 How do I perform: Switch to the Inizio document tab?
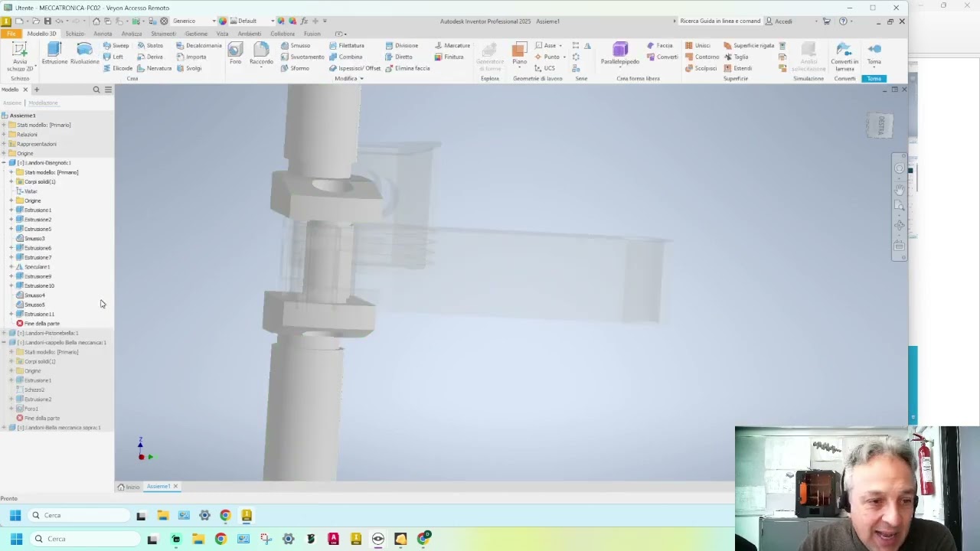click(x=129, y=487)
